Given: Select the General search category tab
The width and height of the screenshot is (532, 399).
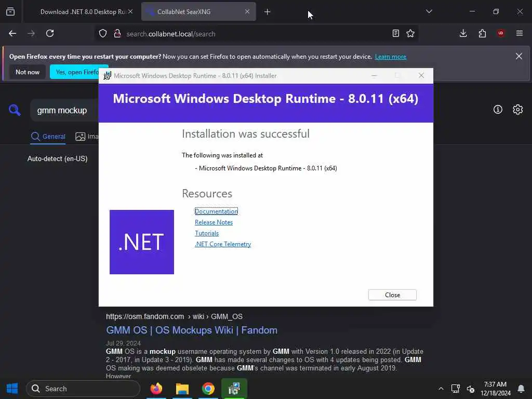Looking at the screenshot, I should coord(48,137).
